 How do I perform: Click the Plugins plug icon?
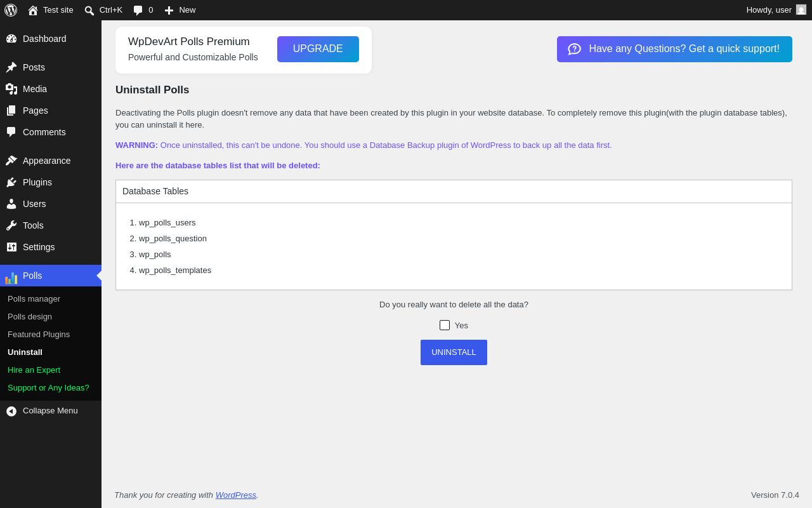11,182
